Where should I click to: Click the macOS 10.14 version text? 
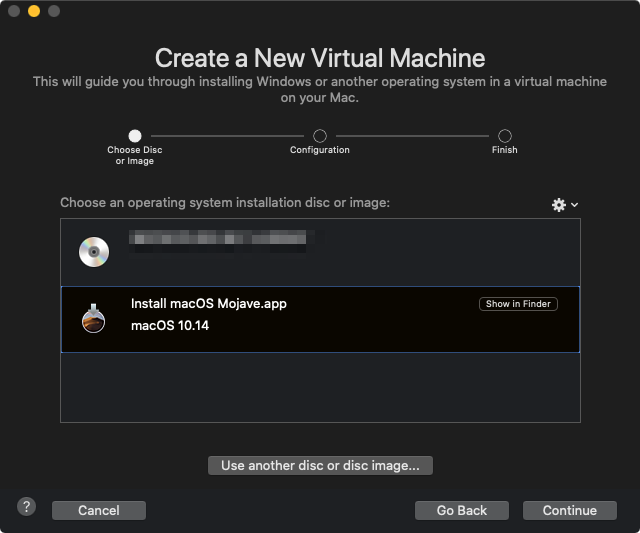[x=170, y=326]
